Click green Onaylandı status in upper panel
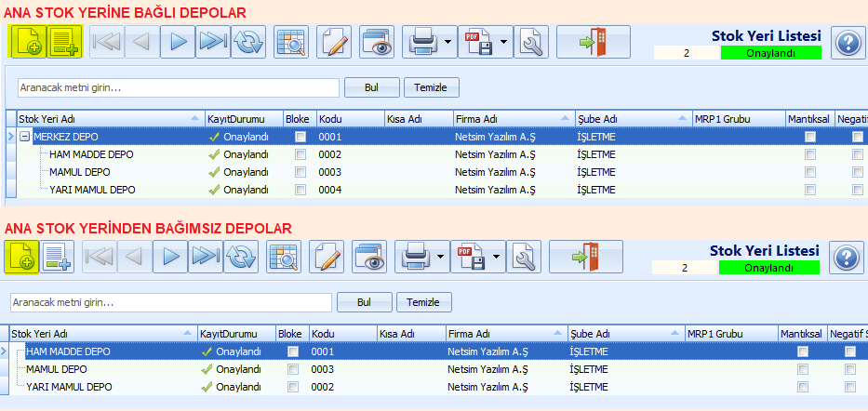This screenshot has width=868, height=411. (771, 53)
